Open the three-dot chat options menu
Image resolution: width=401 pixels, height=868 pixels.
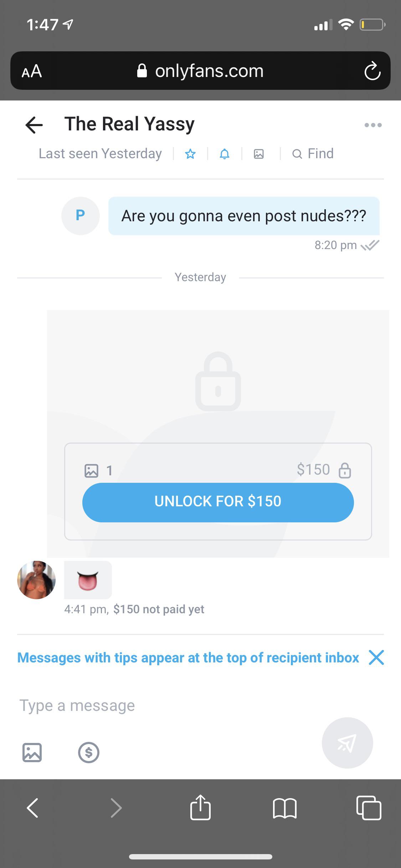tap(373, 125)
